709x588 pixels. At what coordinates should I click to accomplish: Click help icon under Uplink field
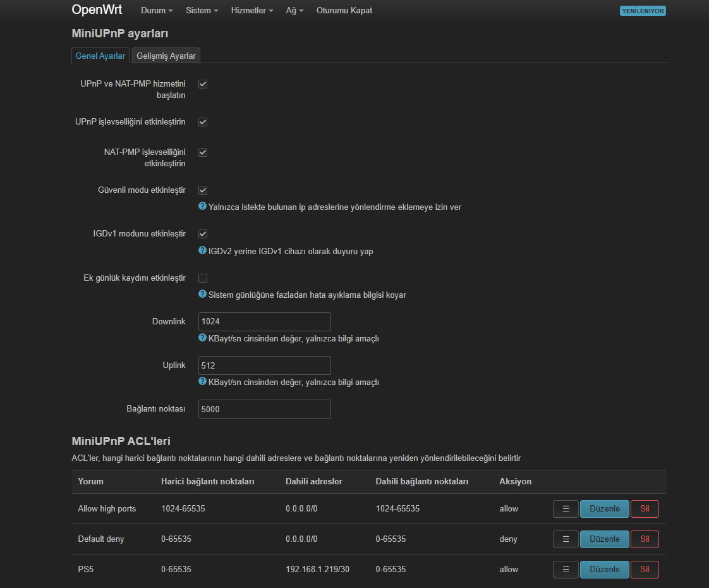pos(203,381)
